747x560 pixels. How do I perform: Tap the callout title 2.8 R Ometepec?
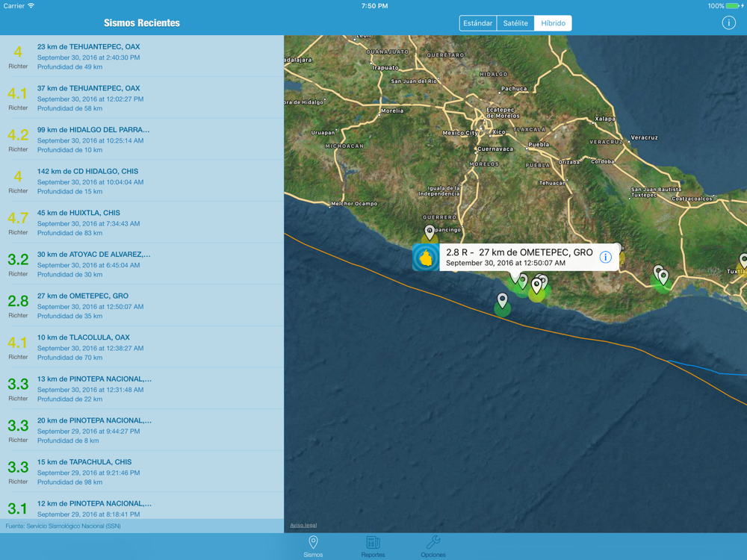tap(519, 252)
